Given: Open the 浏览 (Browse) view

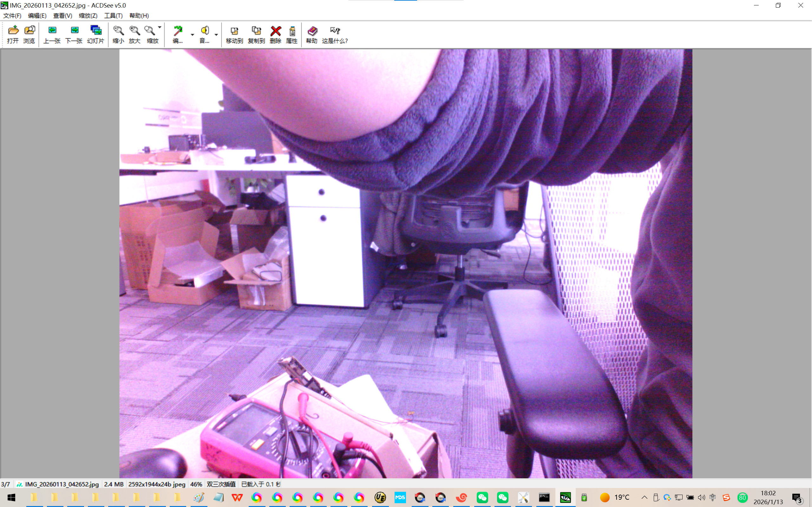Looking at the screenshot, I should 29,34.
